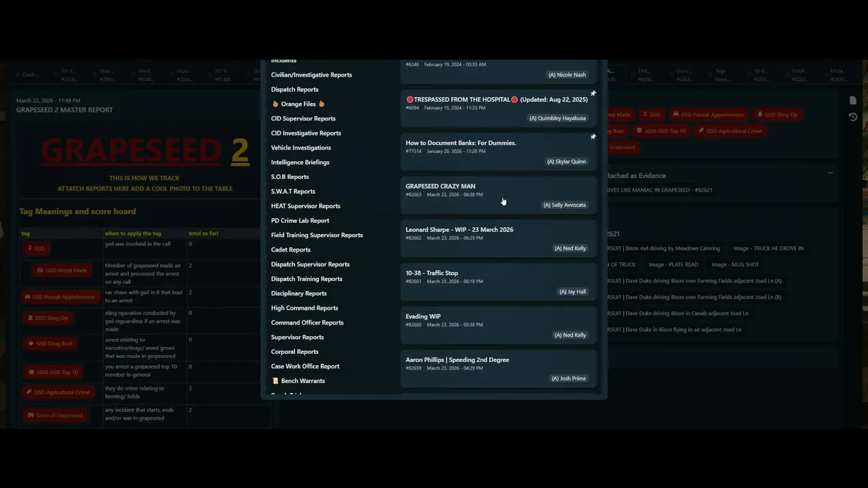This screenshot has width=868, height=488.
Task: Open the Orange Files category
Action: click(x=298, y=104)
